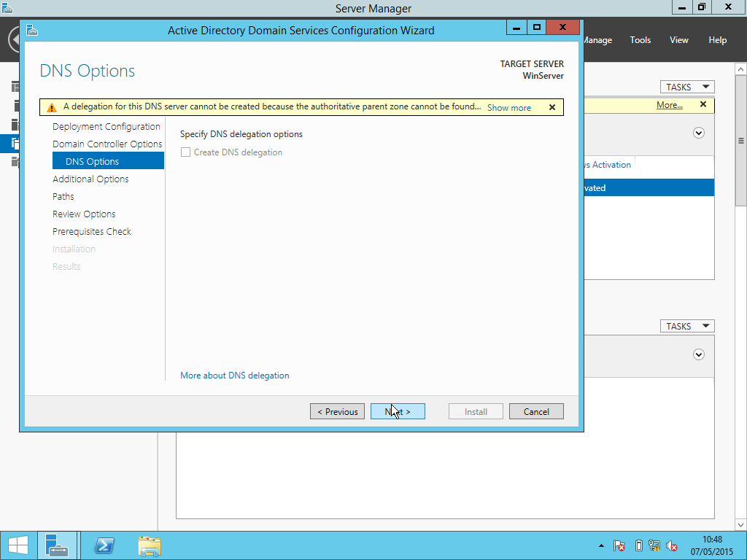Click the warning triangle in the DNS delegation banner

pyautogui.click(x=51, y=106)
